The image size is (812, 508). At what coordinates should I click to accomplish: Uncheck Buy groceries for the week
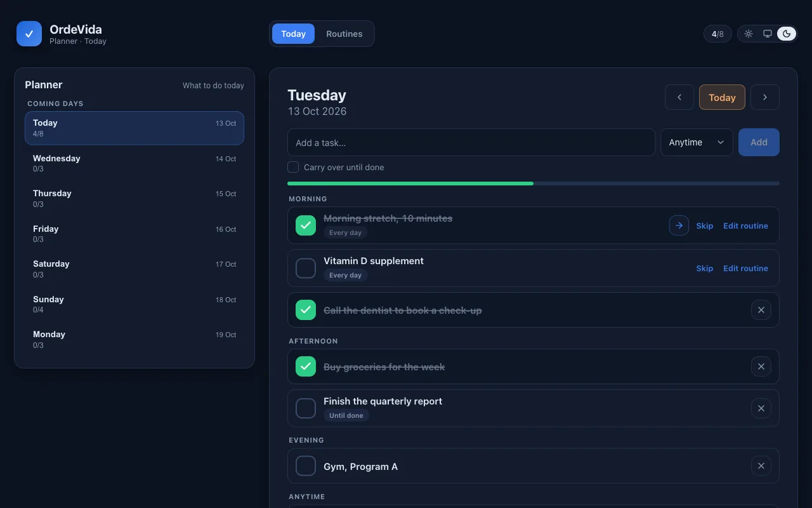(306, 366)
